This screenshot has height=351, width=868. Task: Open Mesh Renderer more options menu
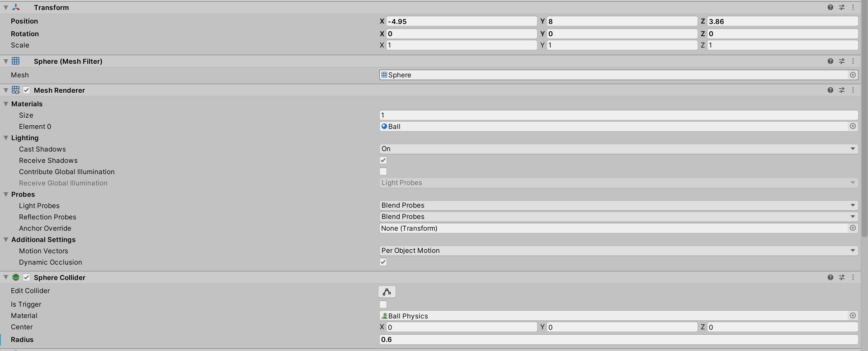tap(853, 90)
